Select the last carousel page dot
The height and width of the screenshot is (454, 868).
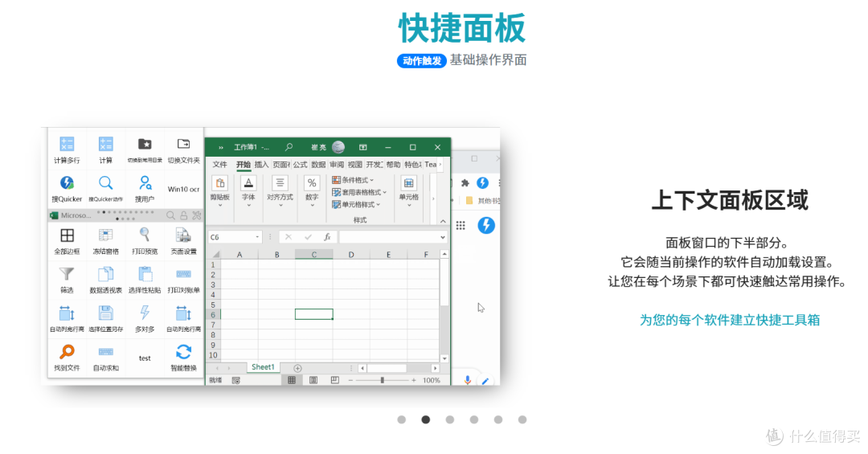point(522,419)
